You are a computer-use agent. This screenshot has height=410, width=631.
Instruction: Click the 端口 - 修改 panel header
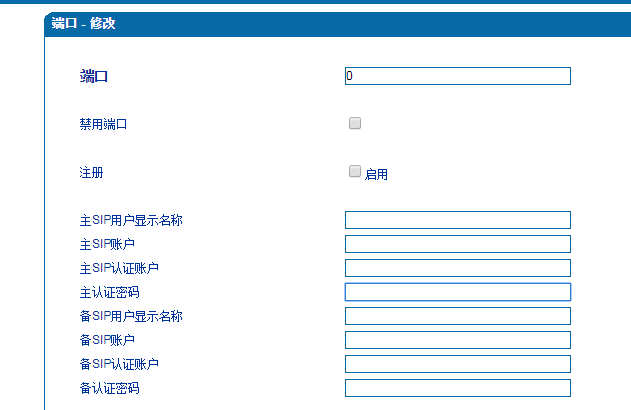[84, 23]
